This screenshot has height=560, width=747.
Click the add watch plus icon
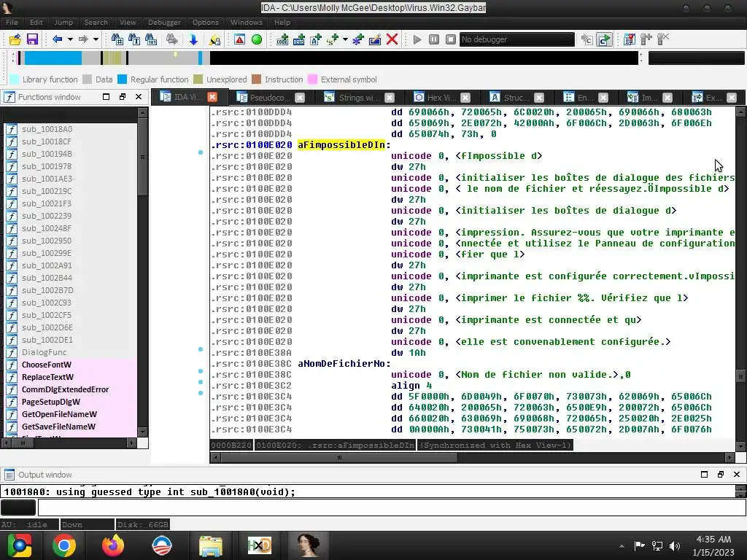[x=646, y=39]
